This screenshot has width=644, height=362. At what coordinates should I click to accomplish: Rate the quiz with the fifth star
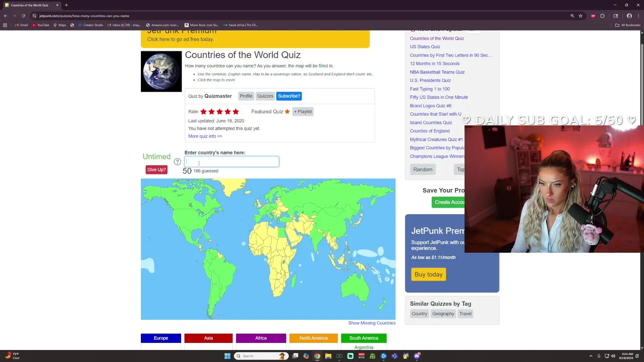[235, 112]
